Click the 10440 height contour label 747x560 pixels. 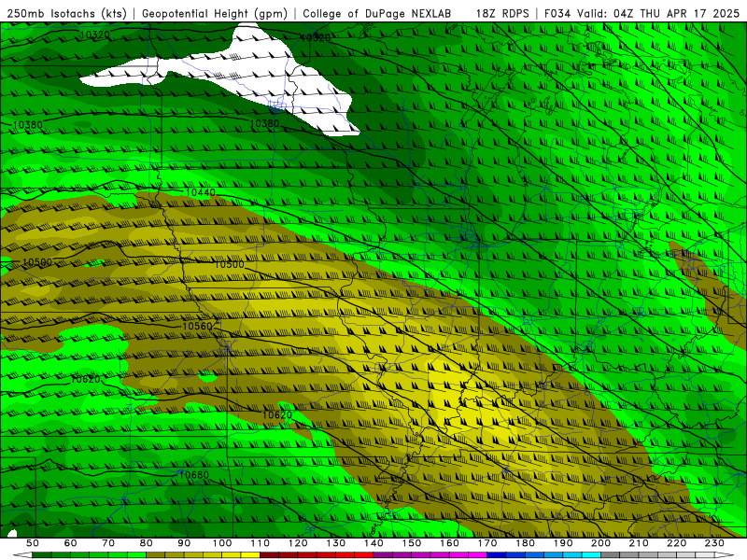click(x=200, y=192)
